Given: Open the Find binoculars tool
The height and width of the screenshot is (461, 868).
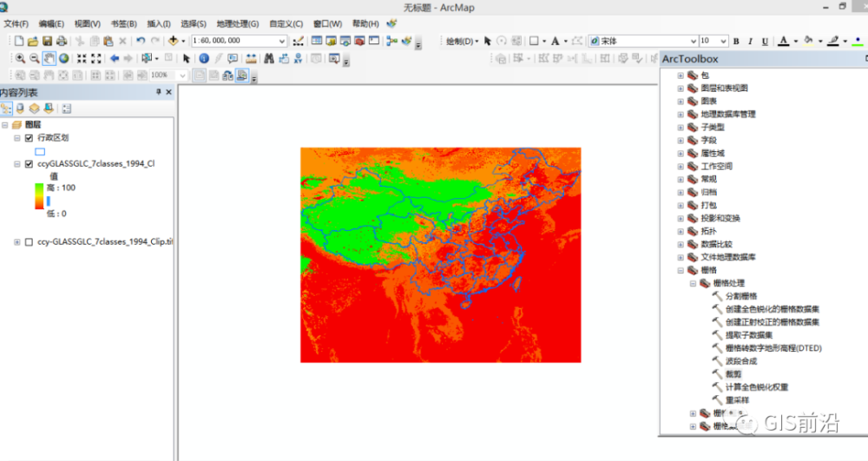Looking at the screenshot, I should click(269, 59).
